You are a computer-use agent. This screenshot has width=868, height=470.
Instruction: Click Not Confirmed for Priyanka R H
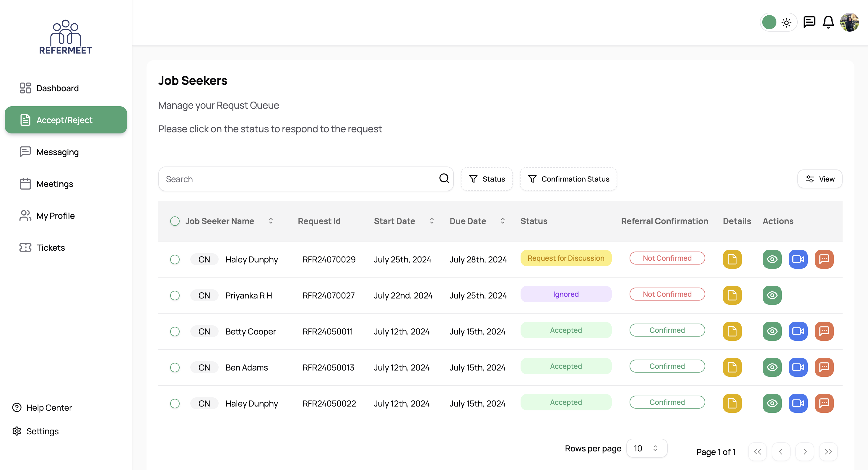click(x=667, y=294)
